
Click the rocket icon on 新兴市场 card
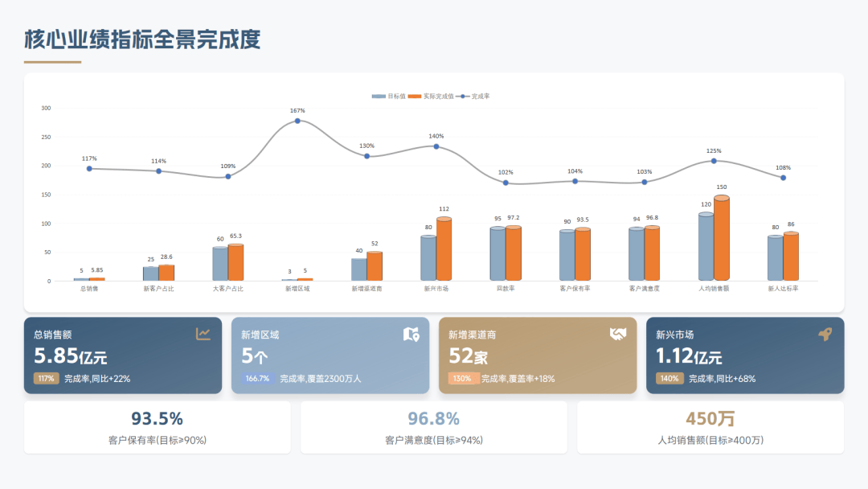(x=825, y=335)
